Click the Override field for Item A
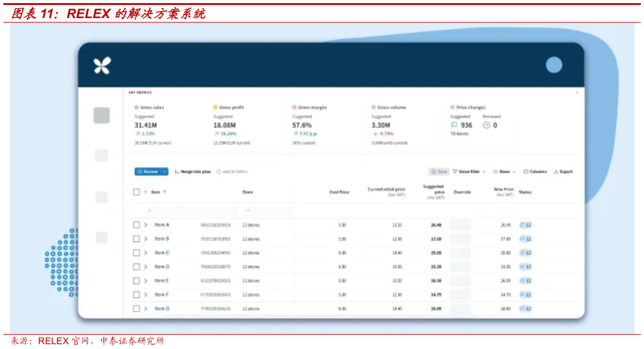 point(460,225)
